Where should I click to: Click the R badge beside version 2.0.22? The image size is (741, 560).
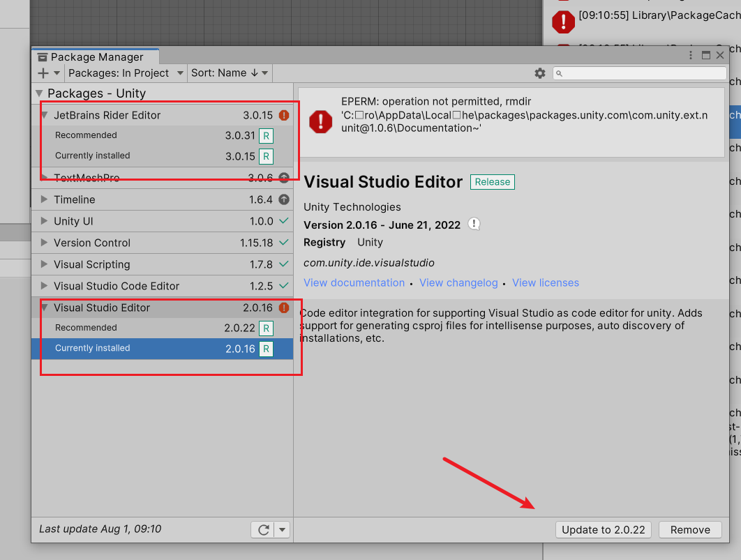[266, 328]
